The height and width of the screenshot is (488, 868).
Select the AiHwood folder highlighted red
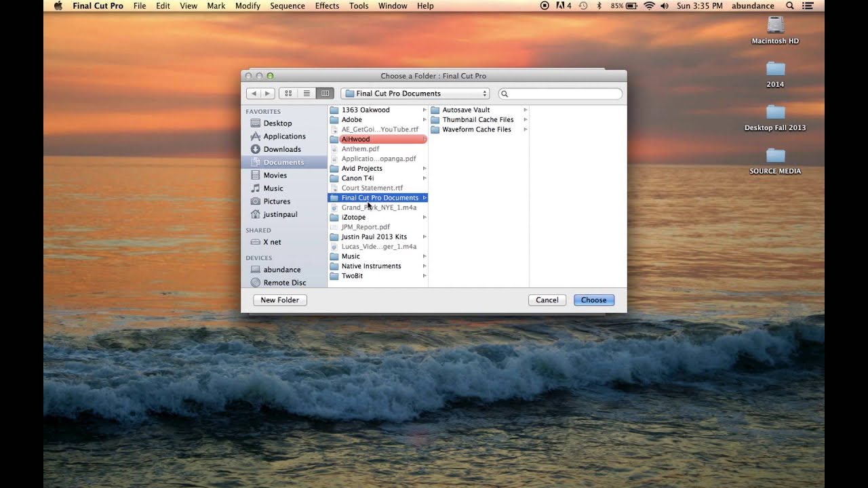[378, 139]
